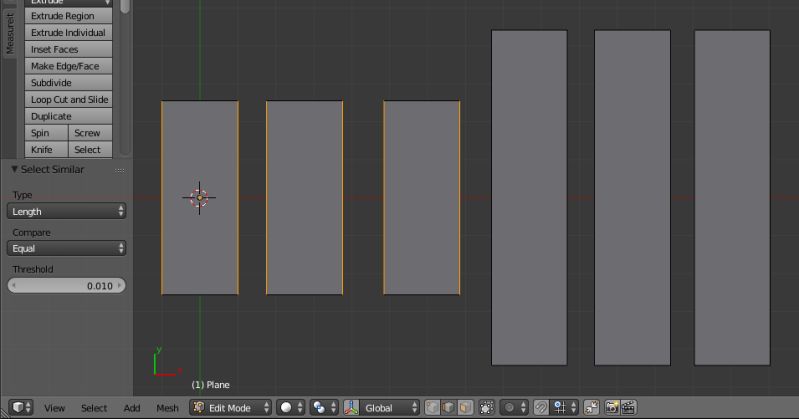799x419 pixels.
Task: Enable edge select mode
Action: 448,407
